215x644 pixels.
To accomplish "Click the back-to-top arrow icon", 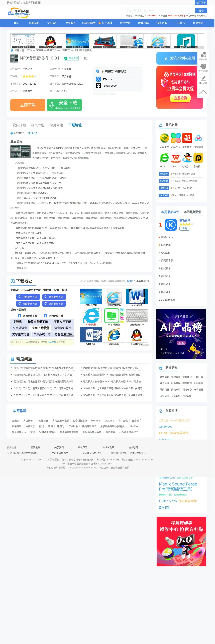I will (x=203, y=92).
